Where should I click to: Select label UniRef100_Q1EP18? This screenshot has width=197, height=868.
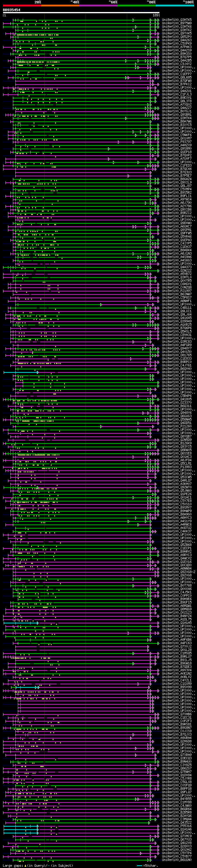(x=177, y=152)
